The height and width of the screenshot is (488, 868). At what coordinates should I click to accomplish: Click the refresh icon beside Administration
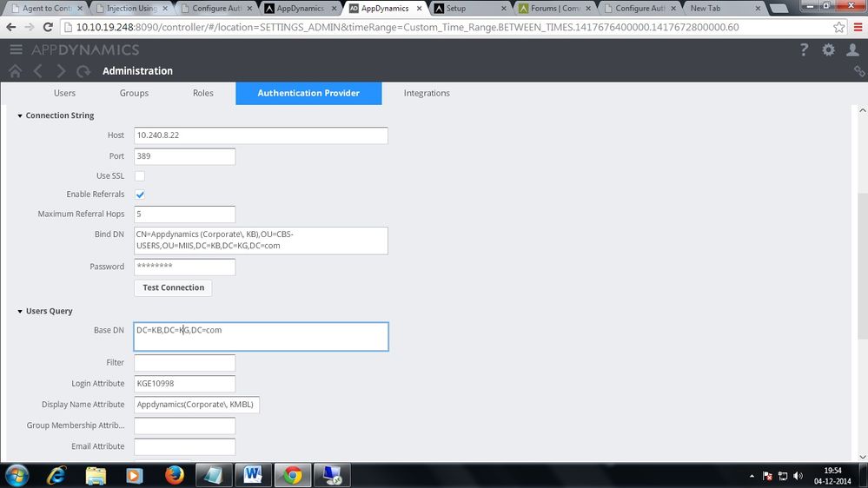[x=83, y=71]
